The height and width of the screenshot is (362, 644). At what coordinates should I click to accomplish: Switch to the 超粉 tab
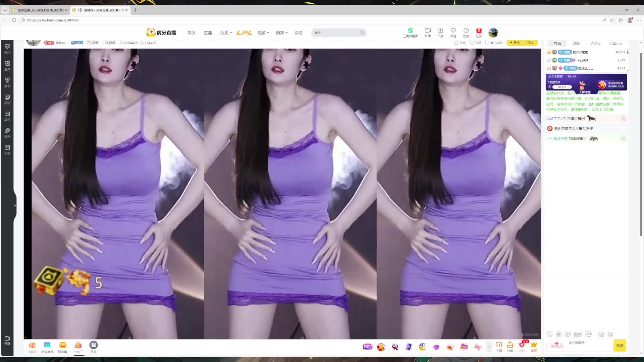click(577, 44)
